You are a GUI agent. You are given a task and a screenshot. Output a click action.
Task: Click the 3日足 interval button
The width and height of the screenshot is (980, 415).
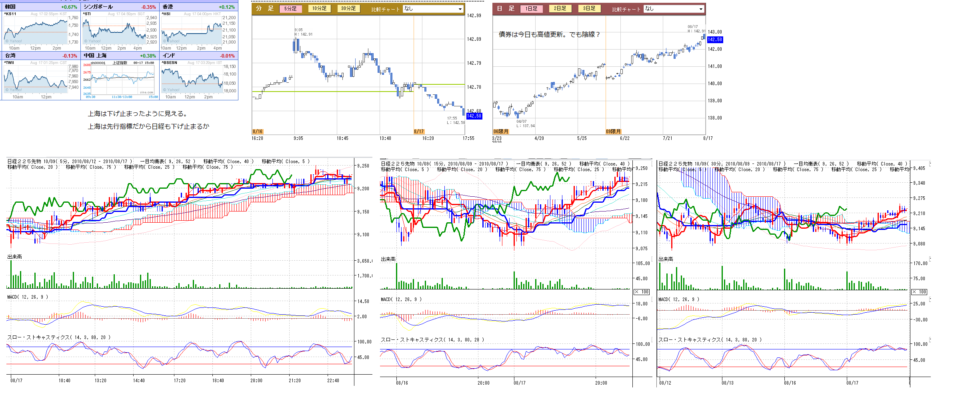point(589,8)
